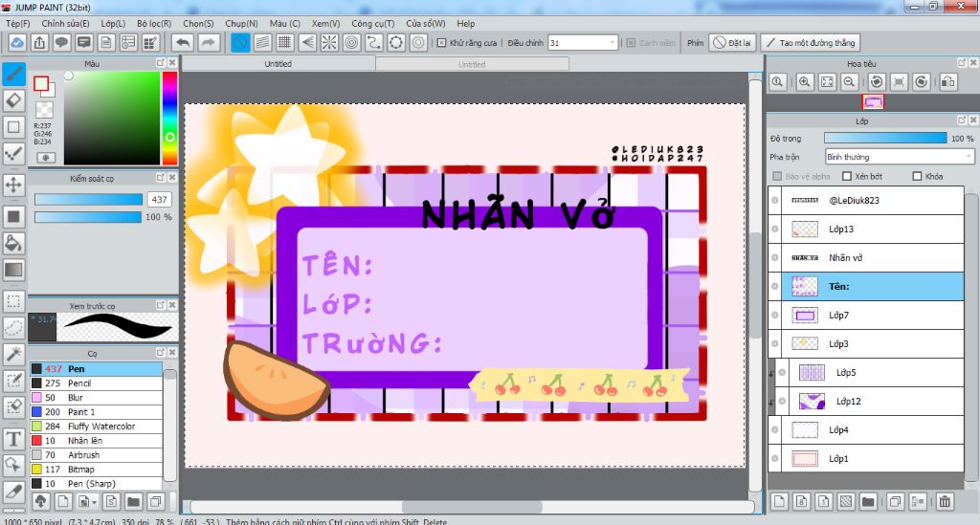This screenshot has height=525, width=980.
Task: Select the Text tool
Action: [x=13, y=439]
